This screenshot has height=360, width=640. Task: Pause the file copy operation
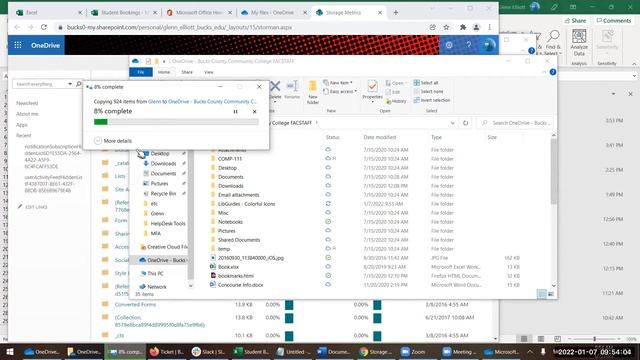point(236,111)
